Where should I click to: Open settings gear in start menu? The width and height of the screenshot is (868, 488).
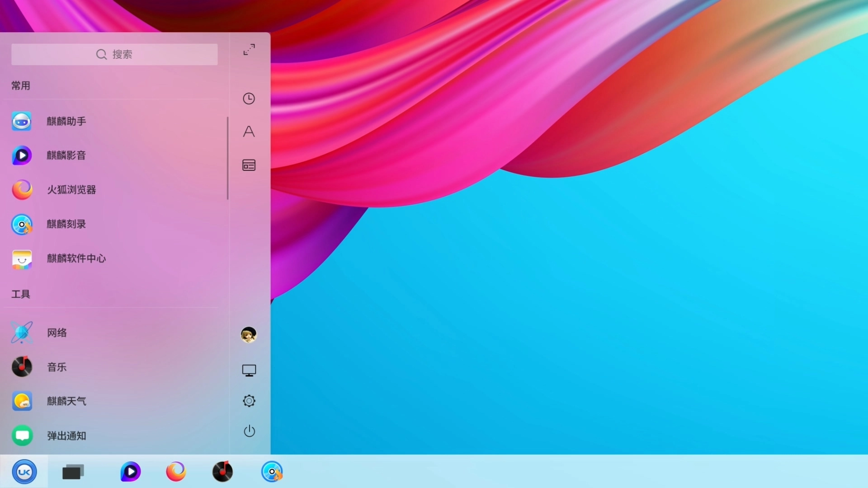(249, 401)
